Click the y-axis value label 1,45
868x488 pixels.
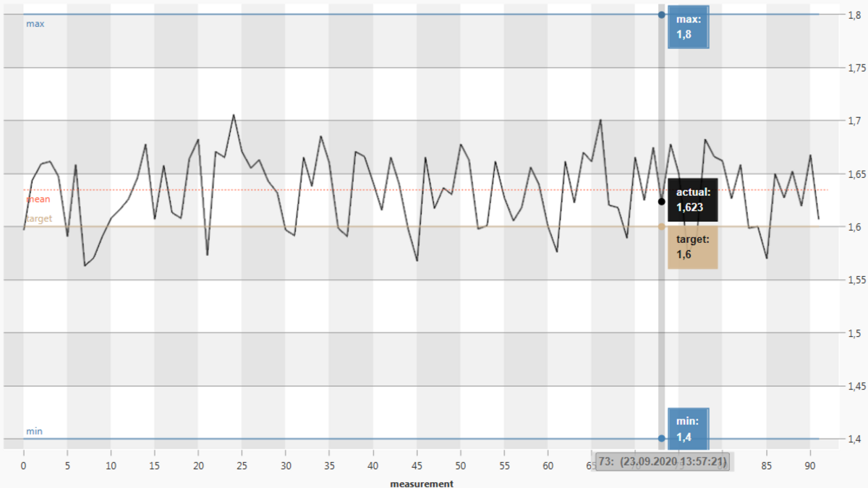(x=856, y=386)
